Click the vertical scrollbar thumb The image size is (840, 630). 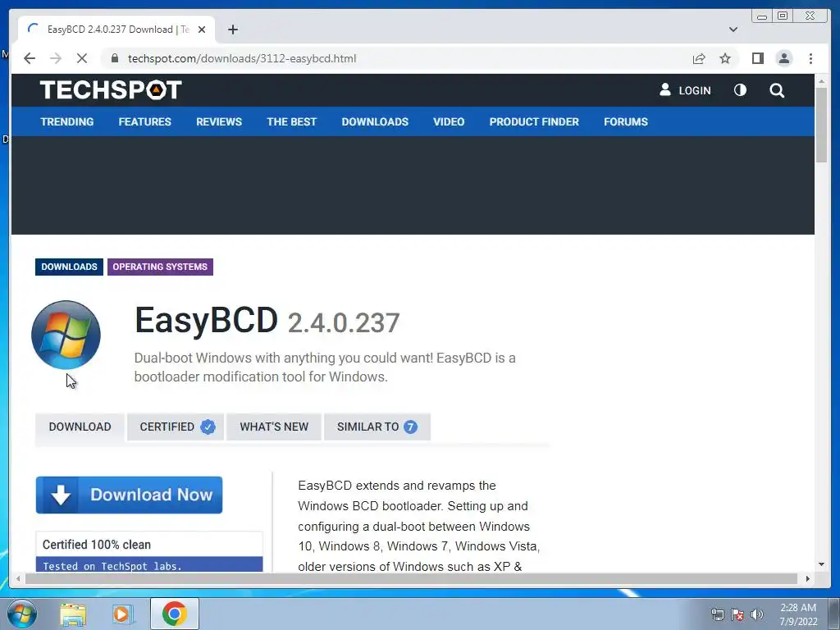coord(821,125)
